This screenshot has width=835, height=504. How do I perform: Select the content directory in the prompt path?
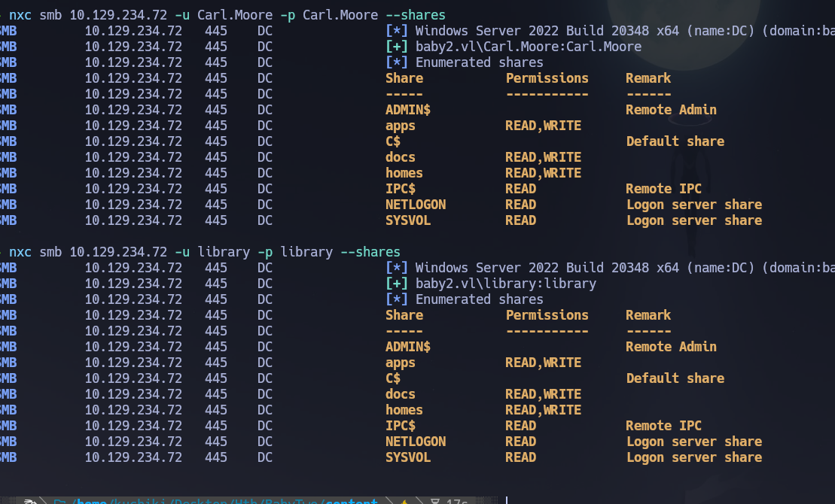351,501
